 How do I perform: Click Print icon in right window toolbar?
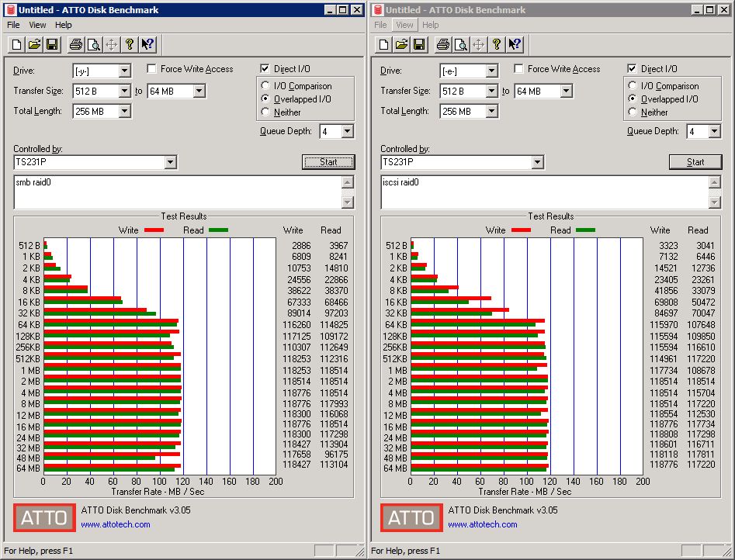[443, 44]
